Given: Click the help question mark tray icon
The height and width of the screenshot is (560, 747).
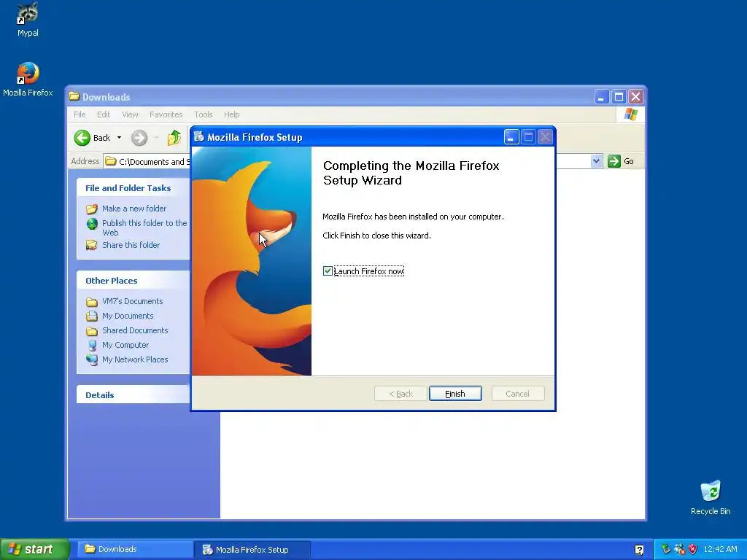Looking at the screenshot, I should [639, 550].
